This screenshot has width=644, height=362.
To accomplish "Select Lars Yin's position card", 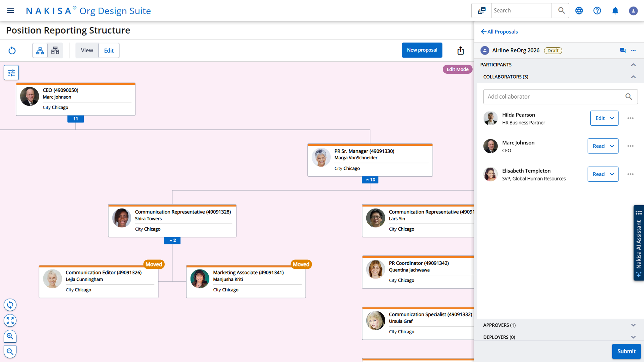I will [x=418, y=221].
